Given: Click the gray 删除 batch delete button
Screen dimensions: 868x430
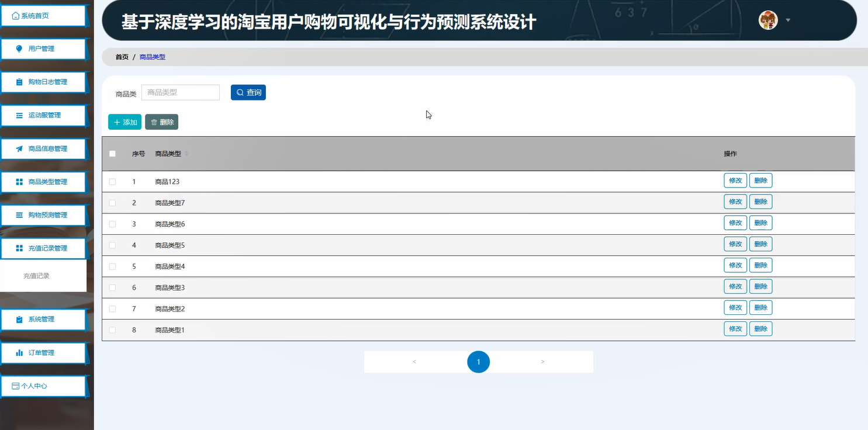Looking at the screenshot, I should [161, 122].
